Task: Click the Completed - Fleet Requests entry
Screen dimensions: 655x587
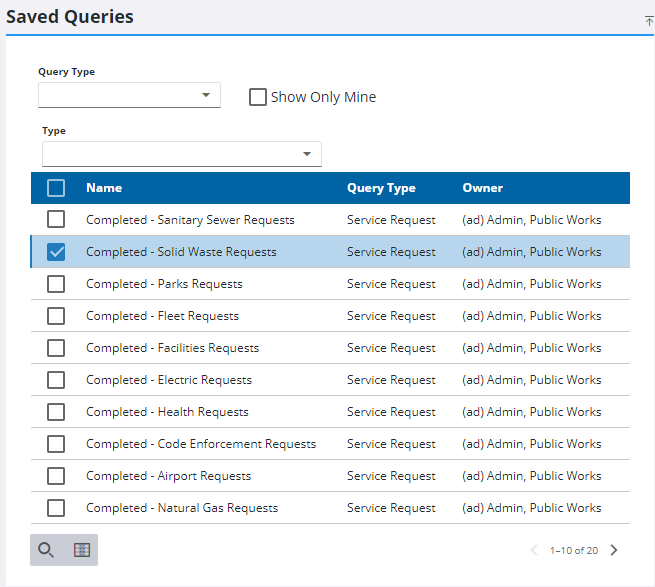Action: (162, 316)
